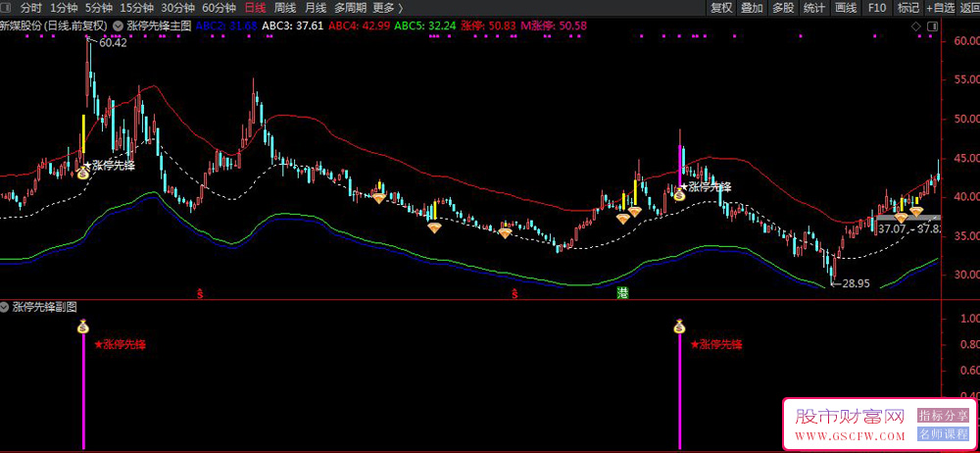Click the tall yellow candle before the 60.42 peak
The width and height of the screenshot is (980, 453).
[83, 133]
